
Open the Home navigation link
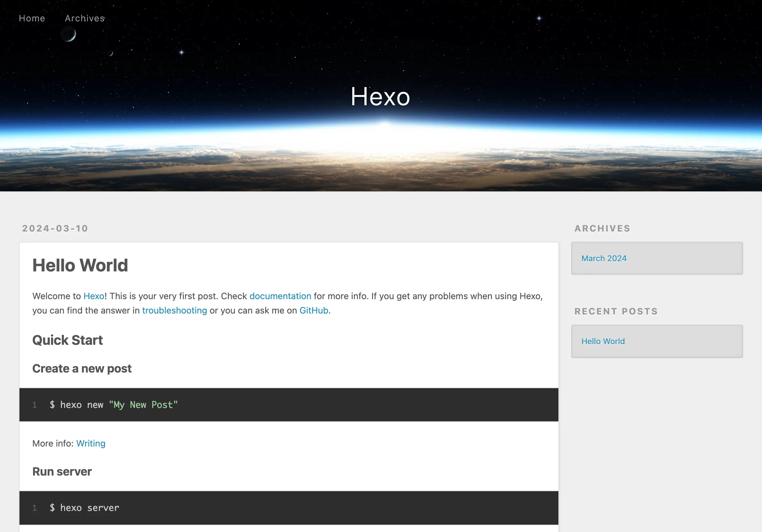pyautogui.click(x=32, y=18)
